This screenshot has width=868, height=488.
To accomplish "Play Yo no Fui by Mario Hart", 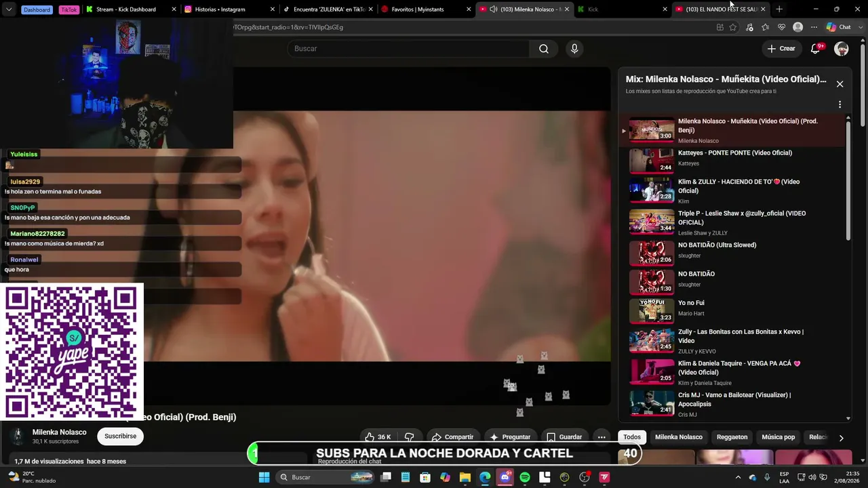I will click(734, 311).
